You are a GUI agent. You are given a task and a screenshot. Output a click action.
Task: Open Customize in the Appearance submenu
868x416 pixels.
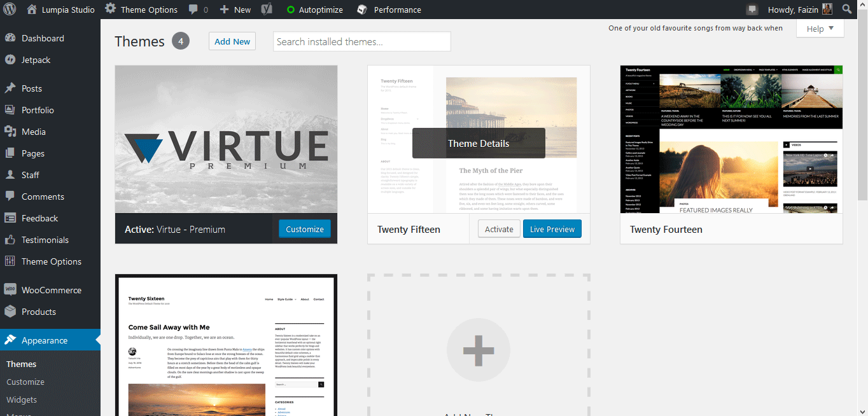25,382
